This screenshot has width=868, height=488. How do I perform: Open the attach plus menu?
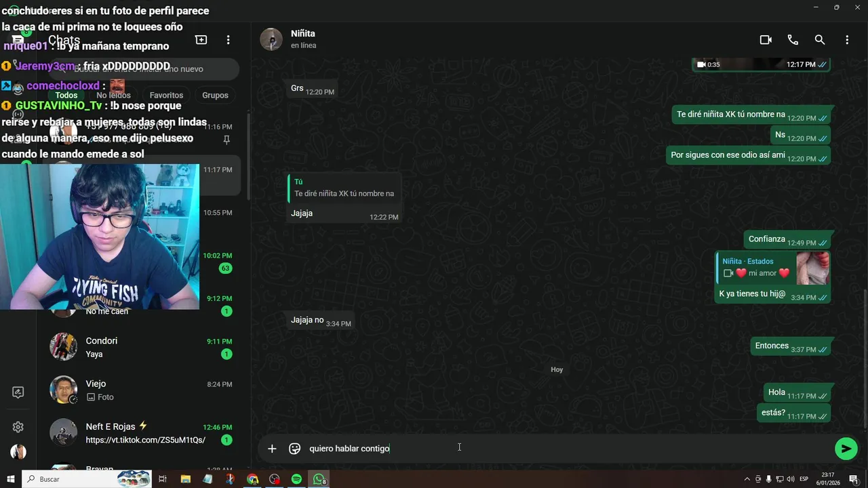pos(272,449)
